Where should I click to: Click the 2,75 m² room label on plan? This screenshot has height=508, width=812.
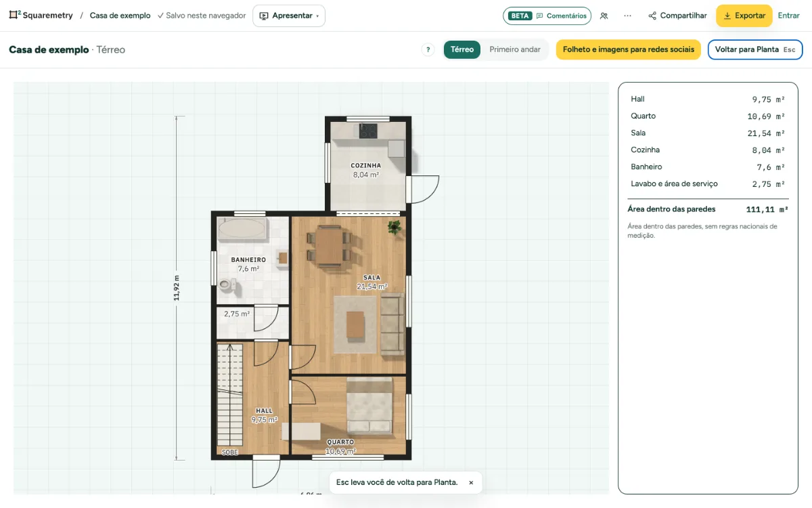point(237,314)
